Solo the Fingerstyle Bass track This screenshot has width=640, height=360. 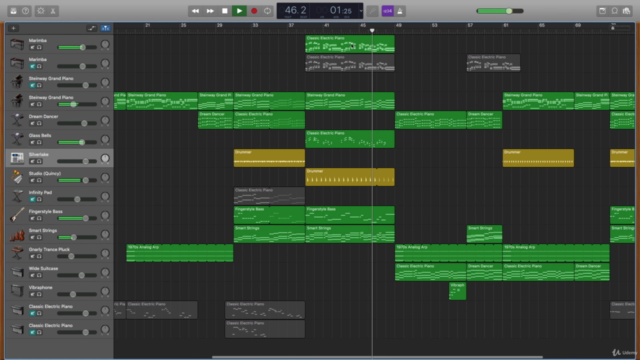(x=39, y=218)
